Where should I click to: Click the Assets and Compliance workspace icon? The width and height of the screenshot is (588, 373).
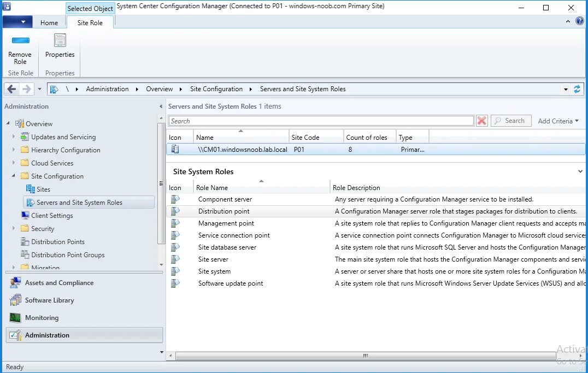15,283
